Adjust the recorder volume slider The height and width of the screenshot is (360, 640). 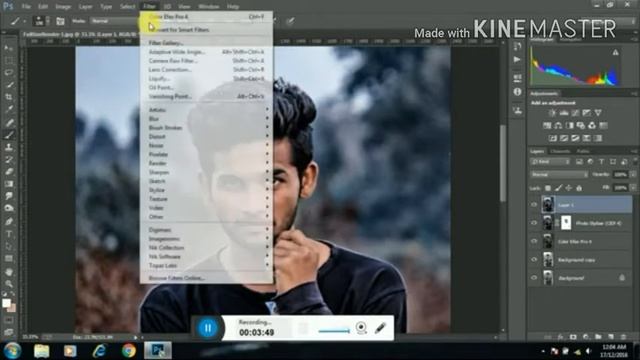(x=334, y=331)
